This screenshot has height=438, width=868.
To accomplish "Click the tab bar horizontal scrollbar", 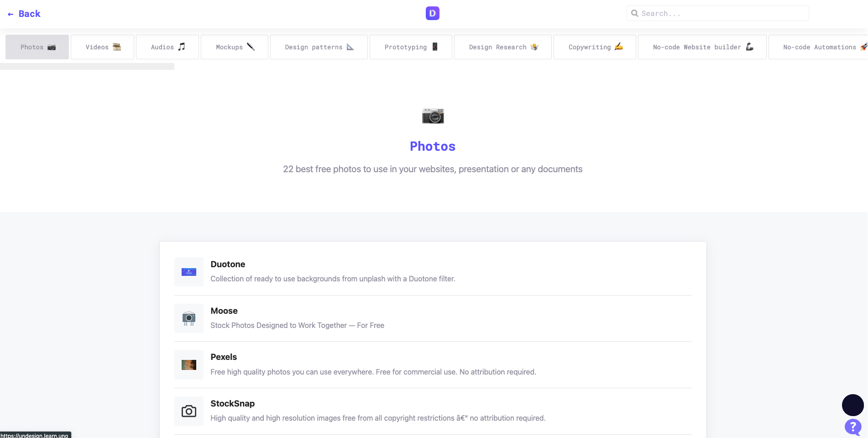I will (x=87, y=67).
